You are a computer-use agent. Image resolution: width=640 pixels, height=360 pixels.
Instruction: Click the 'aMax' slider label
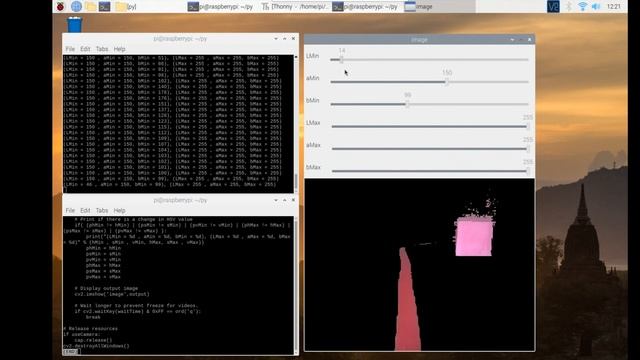(313, 145)
